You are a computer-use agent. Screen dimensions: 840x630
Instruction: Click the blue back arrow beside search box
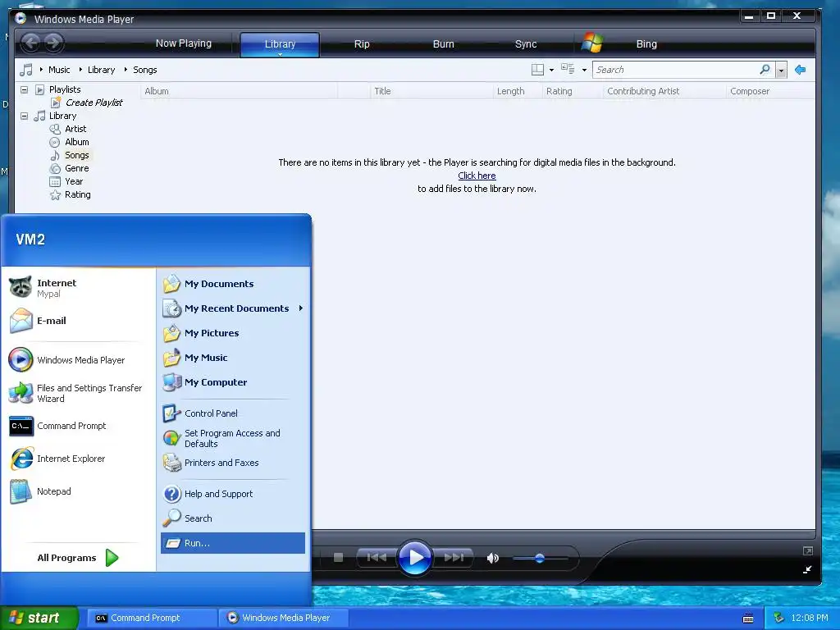tap(801, 70)
